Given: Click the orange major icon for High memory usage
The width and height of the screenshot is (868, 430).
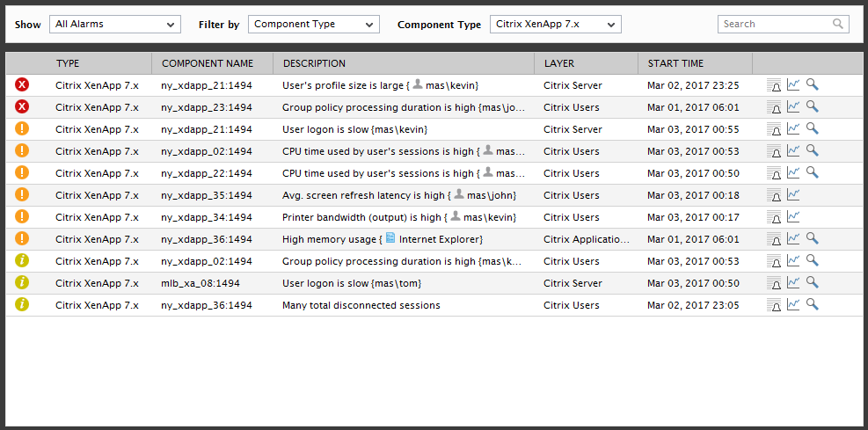Looking at the screenshot, I should coord(22,238).
